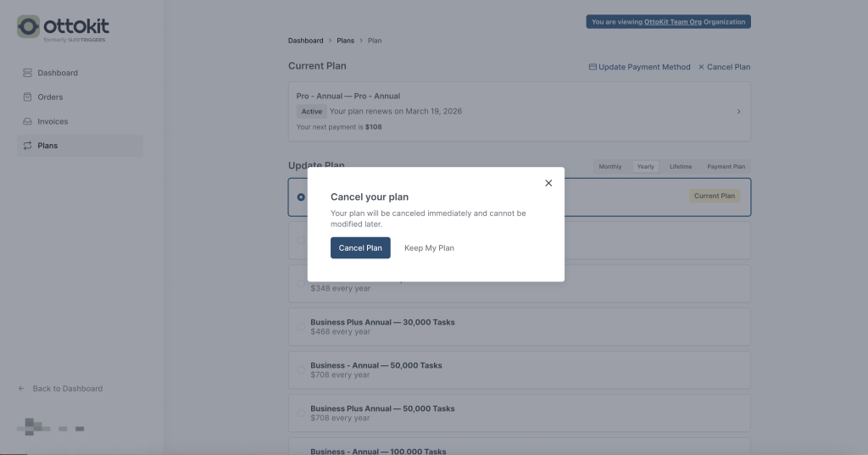Image resolution: width=868 pixels, height=455 pixels.
Task: Switch to Monthly billing tab
Action: [610, 167]
